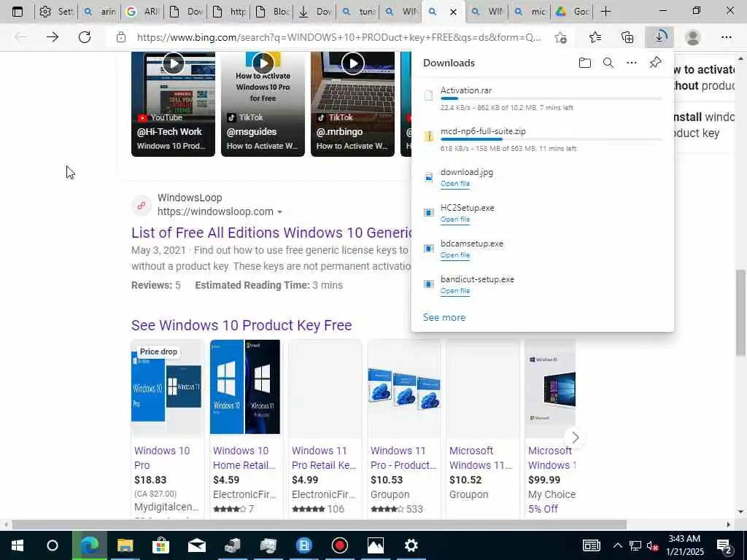
Task: Switch to the Google 'ARI' tab
Action: [x=142, y=12]
